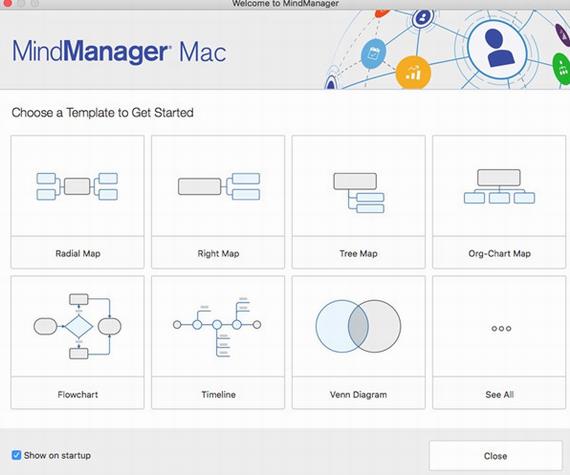This screenshot has height=475, width=570.
Task: Open the Timeline template icon
Action: click(217, 327)
